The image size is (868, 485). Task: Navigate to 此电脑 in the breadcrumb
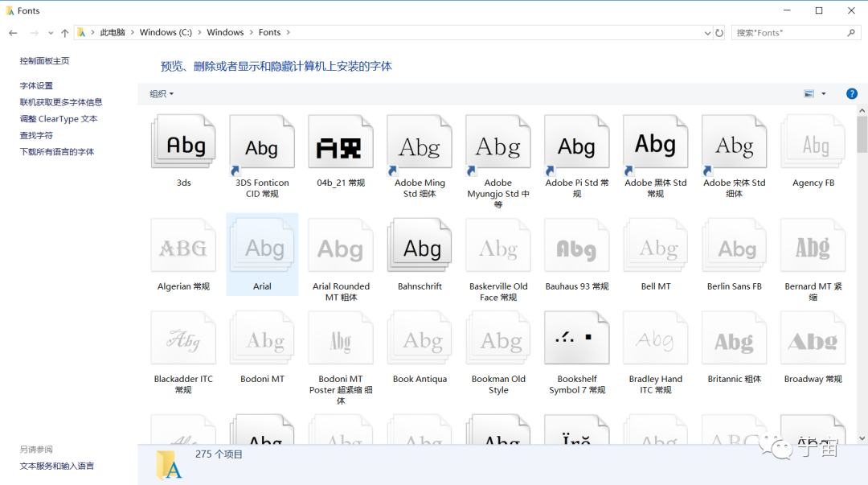[113, 32]
